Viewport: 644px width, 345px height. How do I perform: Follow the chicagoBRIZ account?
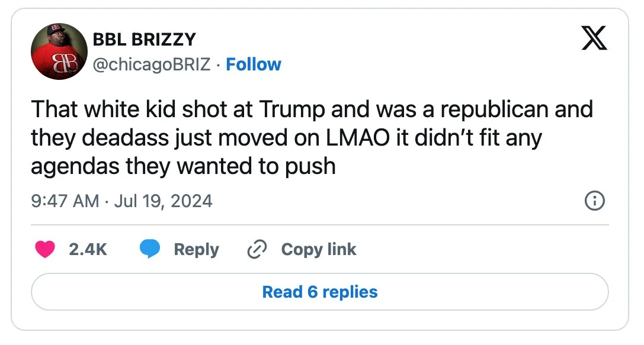254,64
